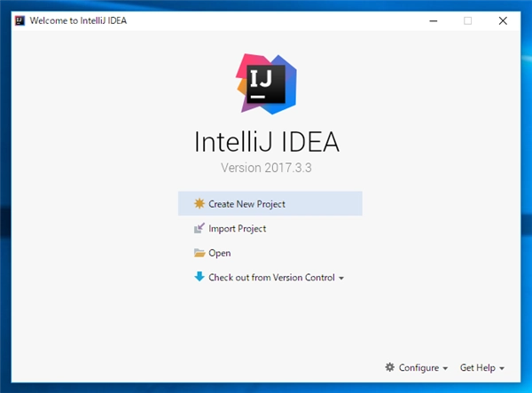Minimize the Welcome window

point(434,21)
